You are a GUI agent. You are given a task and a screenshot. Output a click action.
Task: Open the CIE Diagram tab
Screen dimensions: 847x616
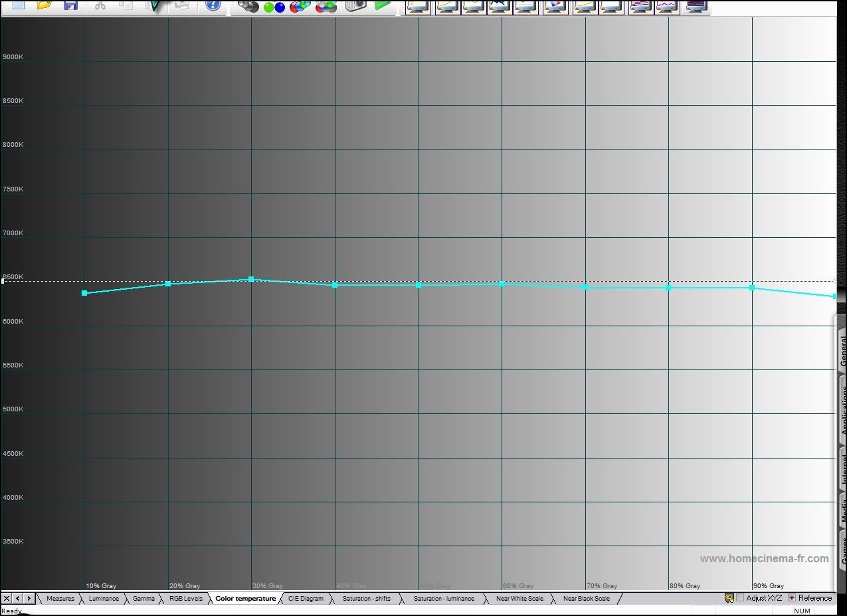pos(306,599)
